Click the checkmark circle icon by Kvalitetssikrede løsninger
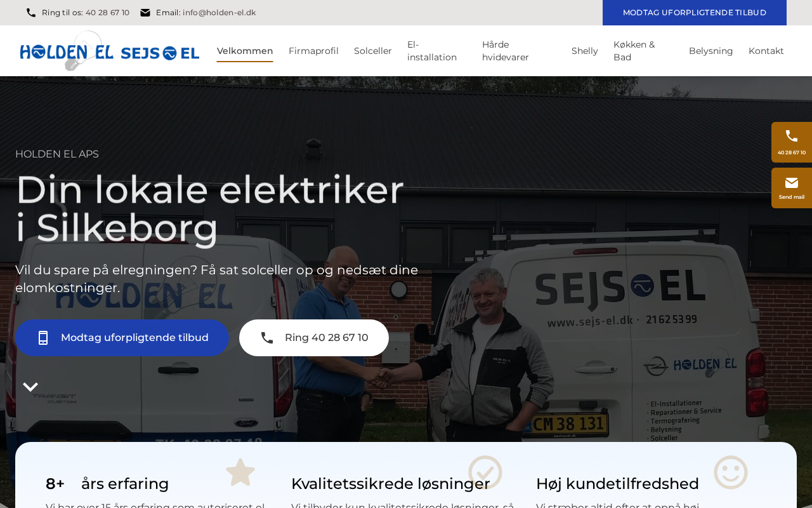 pyautogui.click(x=485, y=472)
